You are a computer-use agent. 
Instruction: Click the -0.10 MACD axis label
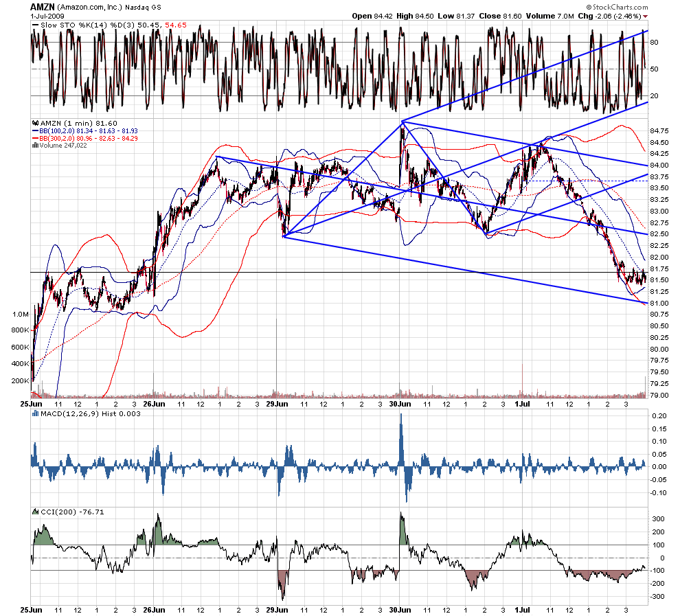point(658,493)
